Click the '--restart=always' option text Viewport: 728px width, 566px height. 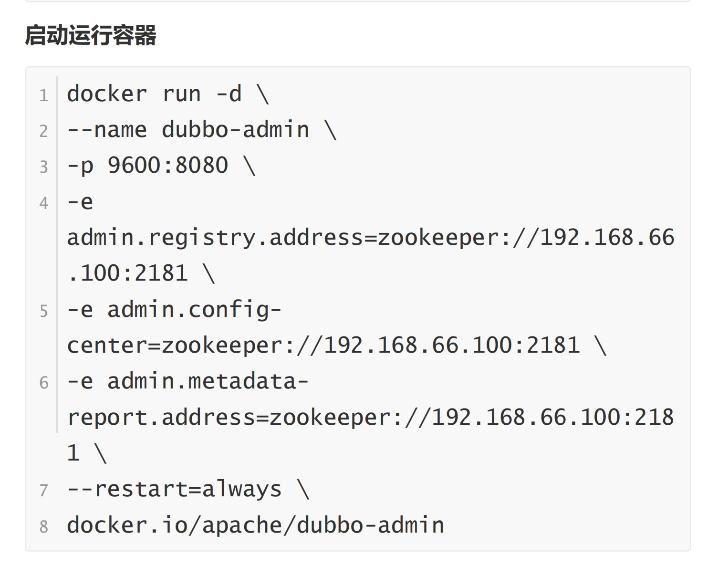click(x=175, y=490)
